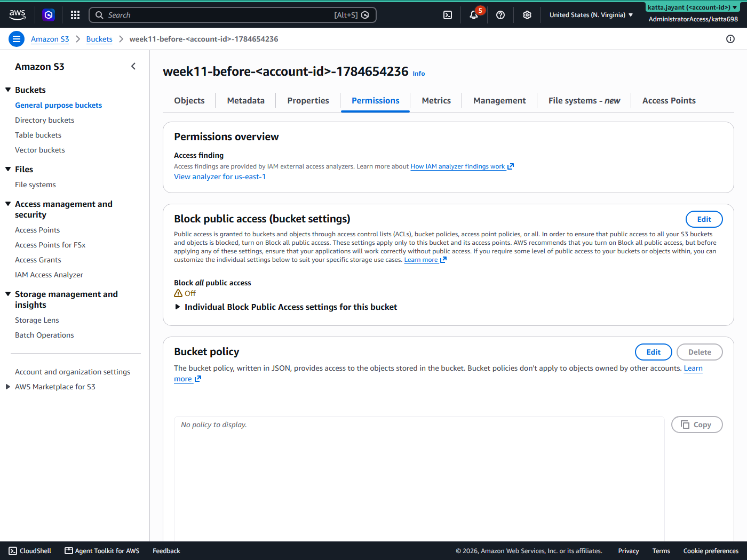Image resolution: width=747 pixels, height=560 pixels.
Task: Switch to the Management tab
Action: point(499,100)
